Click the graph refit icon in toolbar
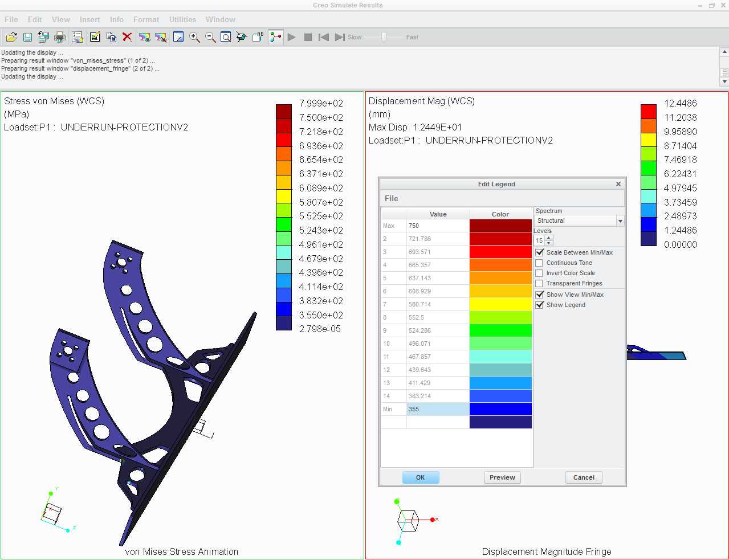This screenshot has width=729, height=560. tap(178, 37)
